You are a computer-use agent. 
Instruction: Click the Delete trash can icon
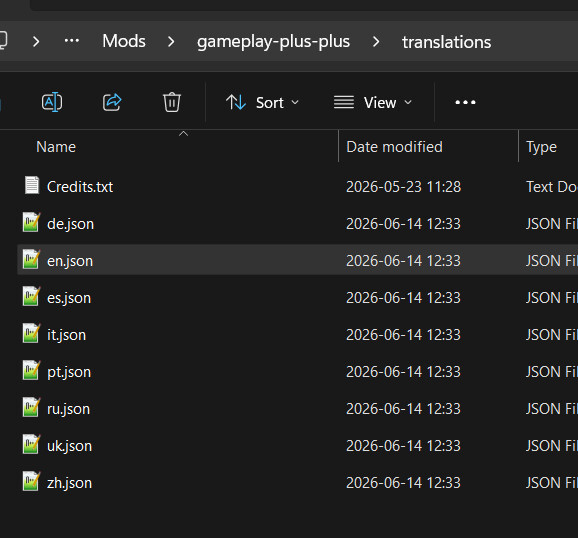(x=172, y=102)
